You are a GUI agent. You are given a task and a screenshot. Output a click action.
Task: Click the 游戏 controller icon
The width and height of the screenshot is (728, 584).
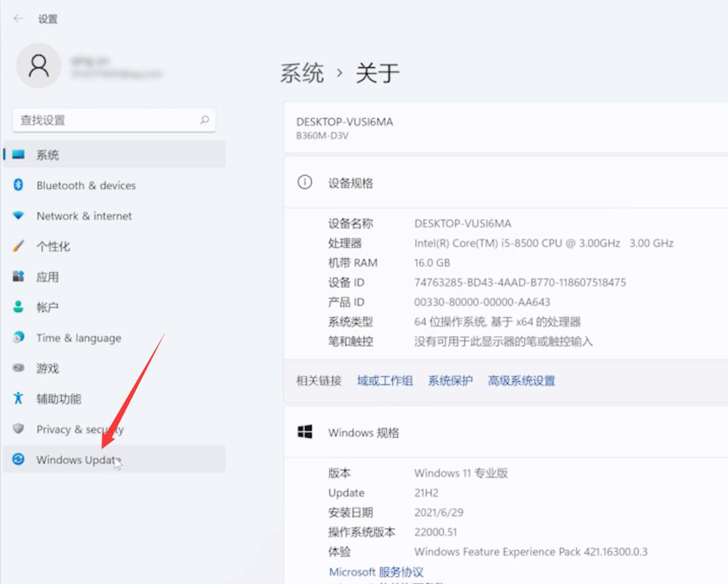pos(18,368)
